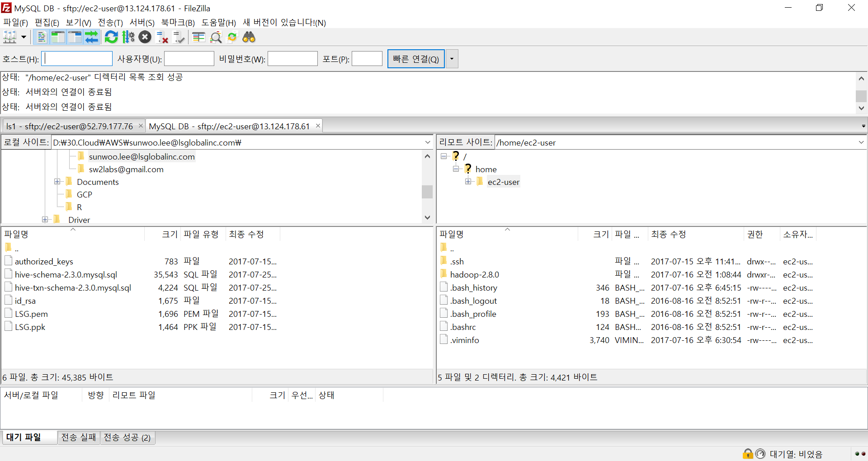Click the encryption lock icon in status bar

(x=748, y=453)
